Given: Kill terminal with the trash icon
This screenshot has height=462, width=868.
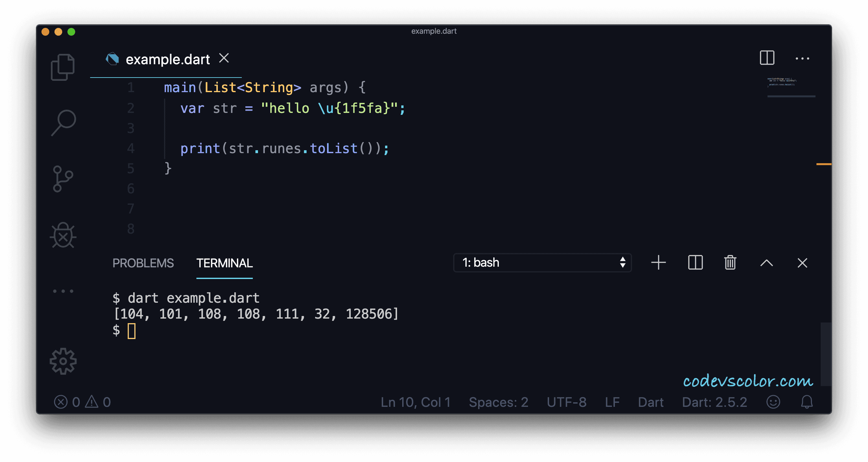Looking at the screenshot, I should click(x=730, y=262).
